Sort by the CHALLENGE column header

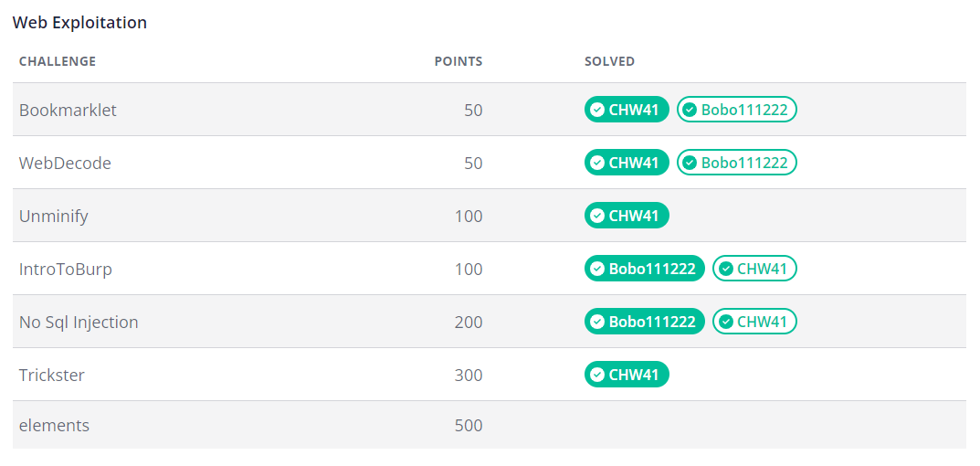(58, 61)
